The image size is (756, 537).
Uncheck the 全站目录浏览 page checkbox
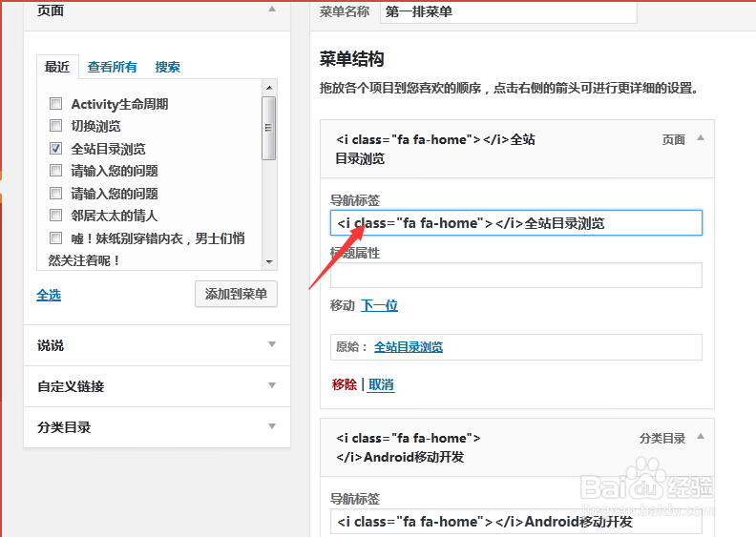click(x=56, y=149)
